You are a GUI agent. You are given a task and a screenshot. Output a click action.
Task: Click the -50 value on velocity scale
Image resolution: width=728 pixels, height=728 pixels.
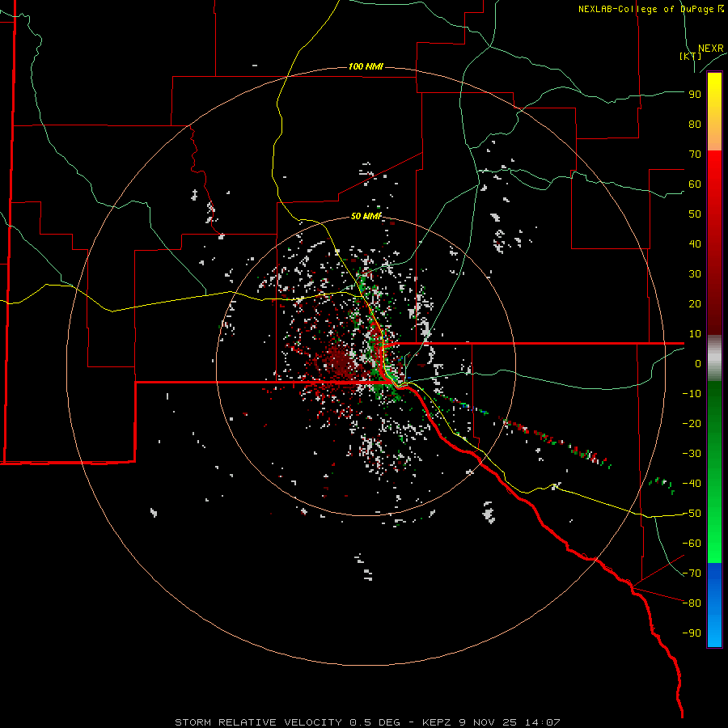tap(692, 514)
